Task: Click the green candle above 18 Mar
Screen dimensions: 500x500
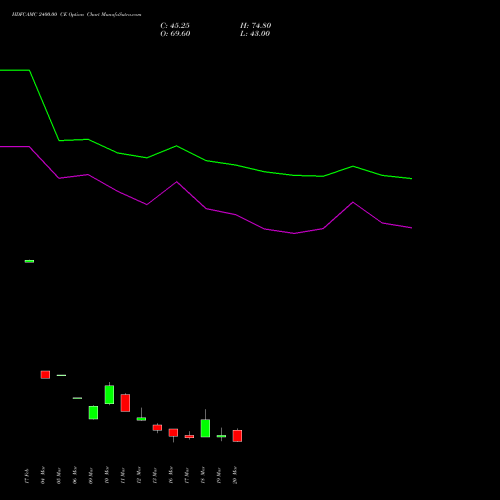Action: point(205,428)
